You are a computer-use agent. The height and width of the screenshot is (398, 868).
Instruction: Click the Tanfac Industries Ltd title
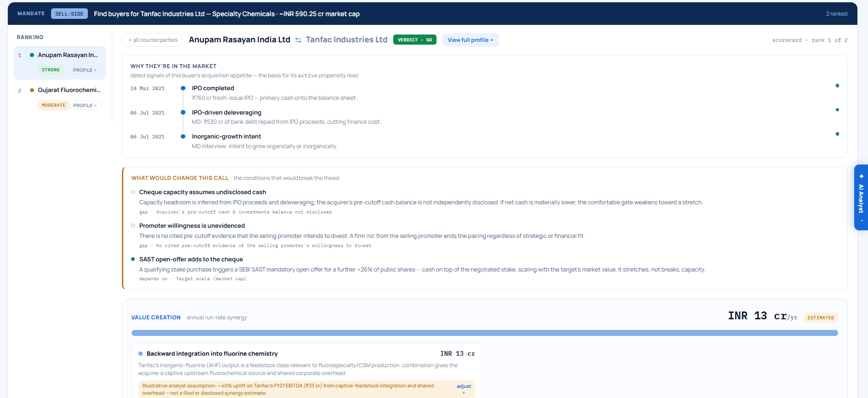[346, 40]
